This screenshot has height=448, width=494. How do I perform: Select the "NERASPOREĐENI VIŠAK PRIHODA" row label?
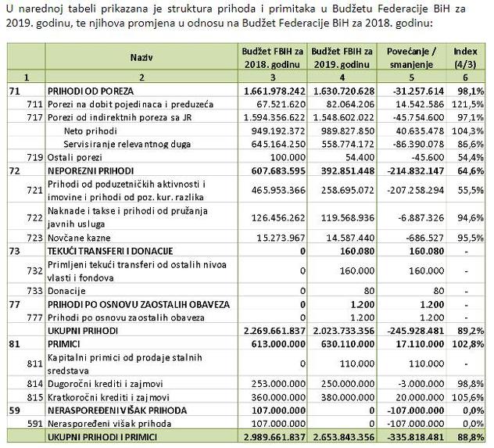pos(115,410)
